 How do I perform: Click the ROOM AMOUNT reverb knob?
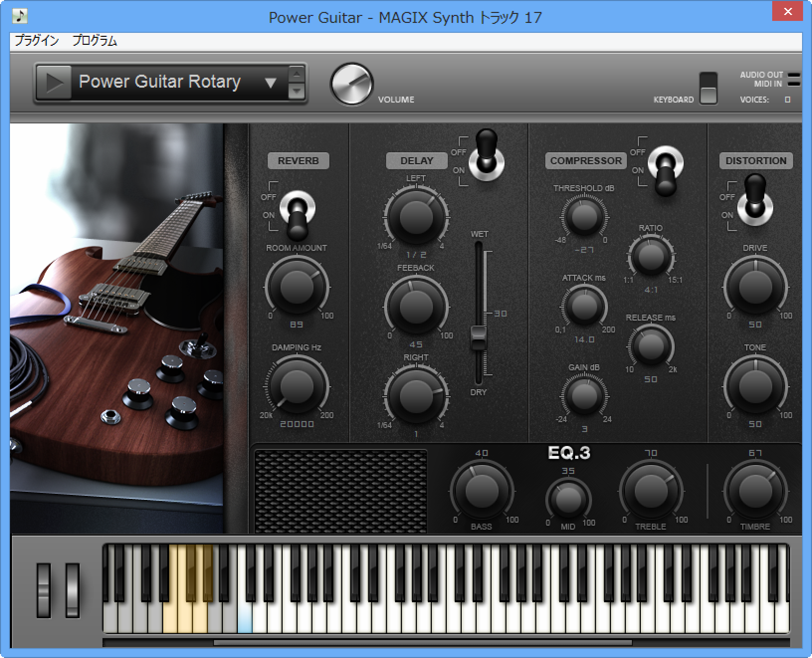click(x=297, y=287)
